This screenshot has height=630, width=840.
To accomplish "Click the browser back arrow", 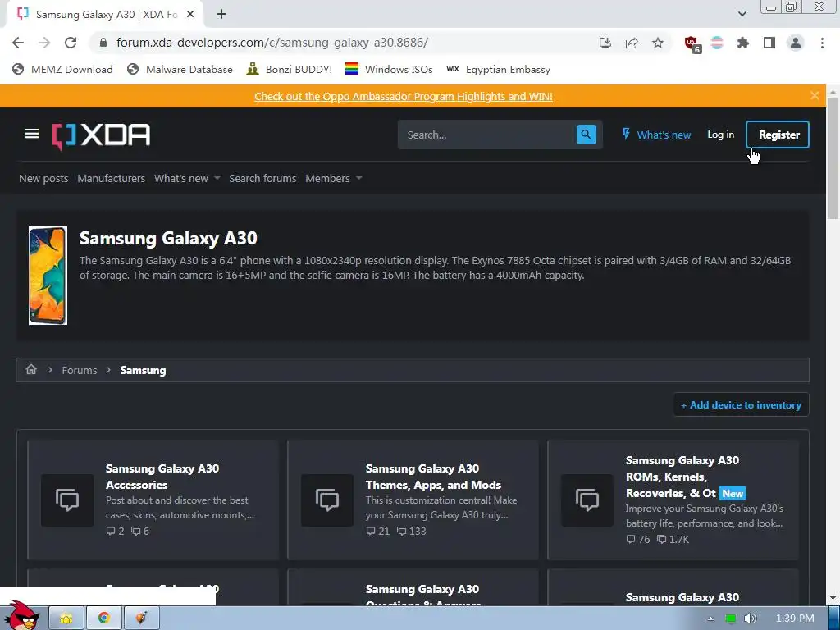I will click(x=18, y=43).
